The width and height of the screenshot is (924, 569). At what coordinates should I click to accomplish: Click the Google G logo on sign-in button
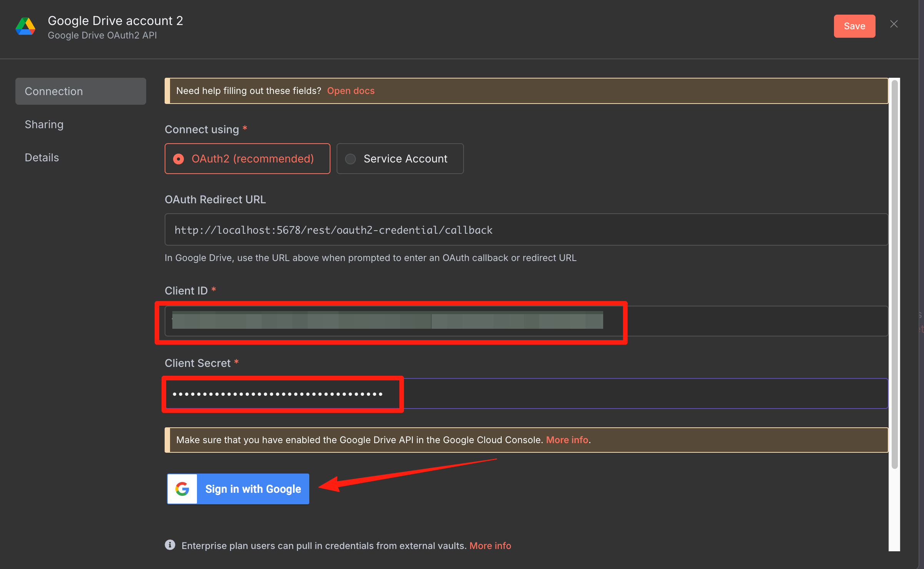(x=182, y=489)
